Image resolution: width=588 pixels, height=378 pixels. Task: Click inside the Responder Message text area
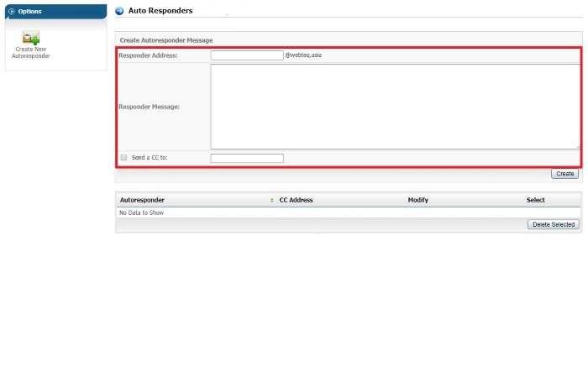396,107
